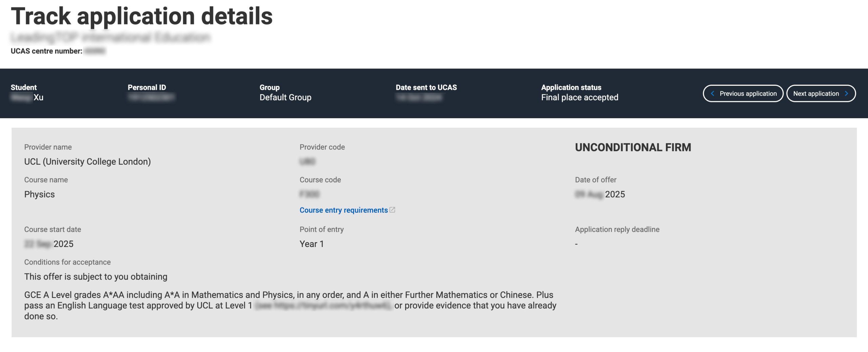The width and height of the screenshot is (868, 352).
Task: Click the Date sent to UCAS label
Action: coord(426,87)
